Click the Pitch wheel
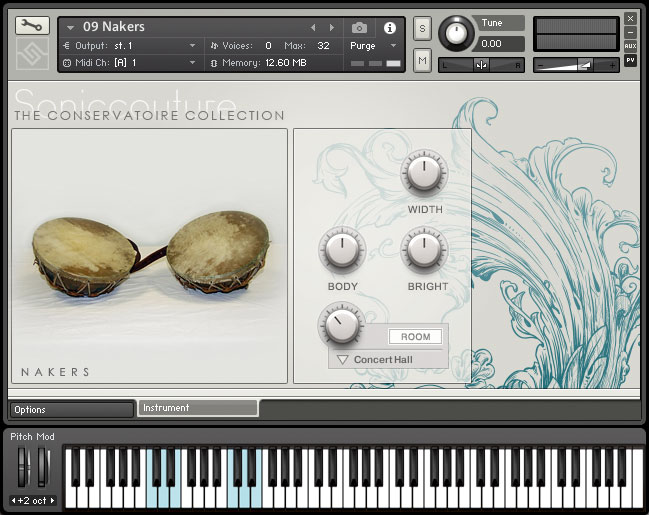Viewport: 649px width, 515px height. pyautogui.click(x=24, y=467)
